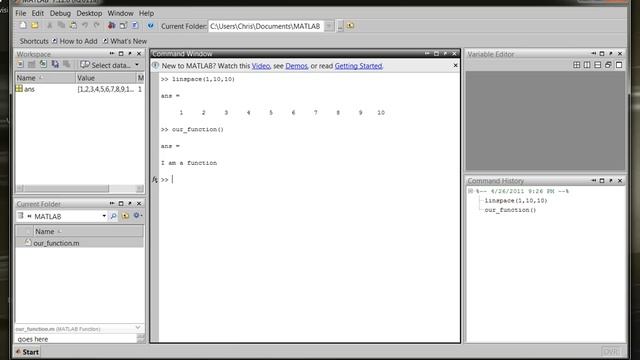Open the Select data dropdown in Workspace
The image size is (640, 360).
[110, 65]
